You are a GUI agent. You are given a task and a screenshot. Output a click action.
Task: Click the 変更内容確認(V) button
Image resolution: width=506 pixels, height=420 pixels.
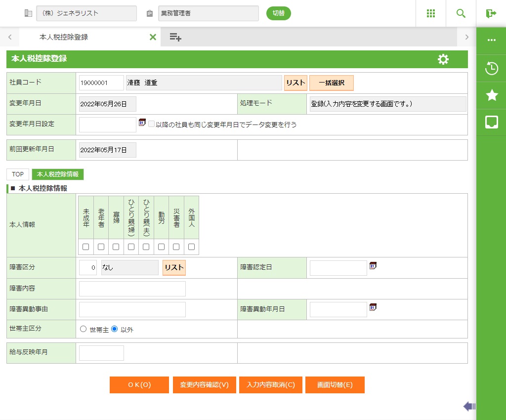pyautogui.click(x=205, y=385)
